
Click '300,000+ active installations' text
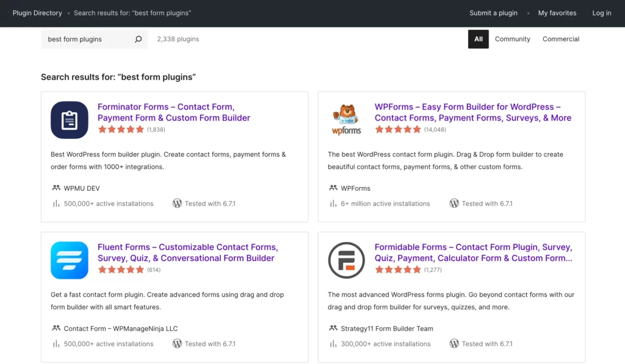point(386,344)
